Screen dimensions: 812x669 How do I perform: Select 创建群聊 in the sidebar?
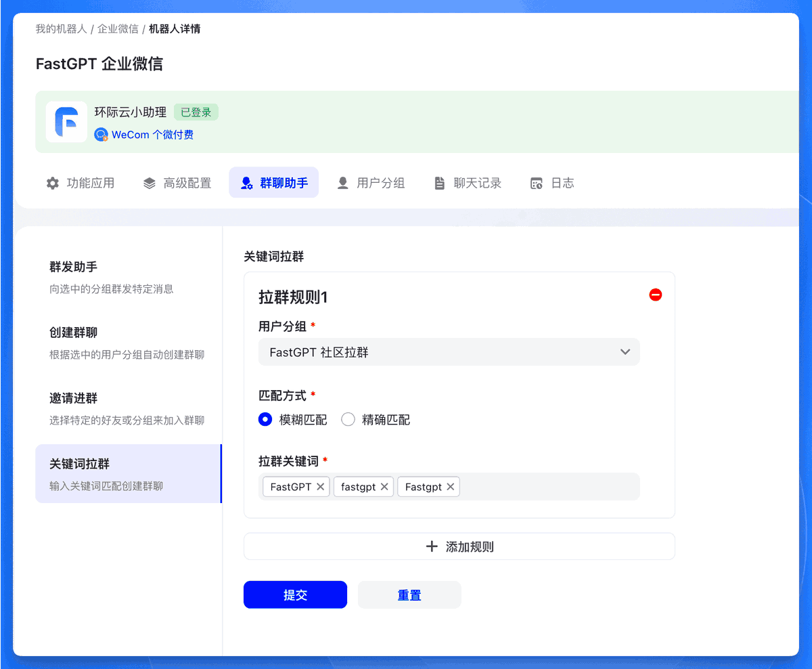(128, 343)
